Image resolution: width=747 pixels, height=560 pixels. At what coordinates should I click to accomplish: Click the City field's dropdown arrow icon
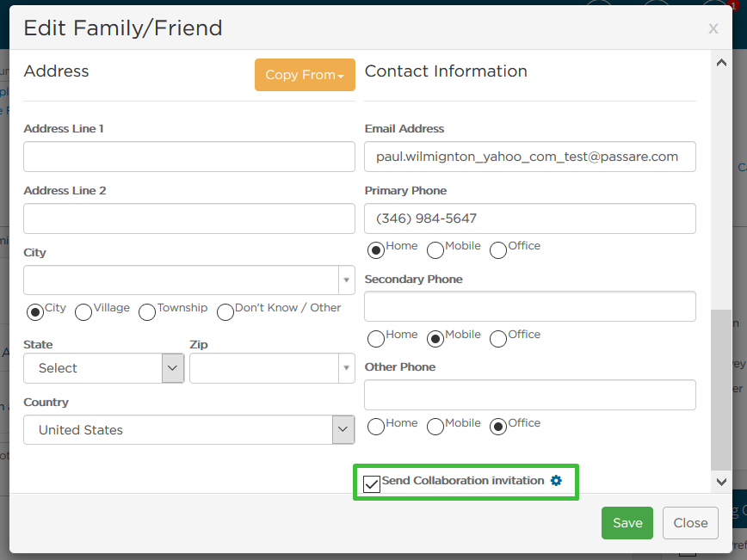pyautogui.click(x=346, y=280)
